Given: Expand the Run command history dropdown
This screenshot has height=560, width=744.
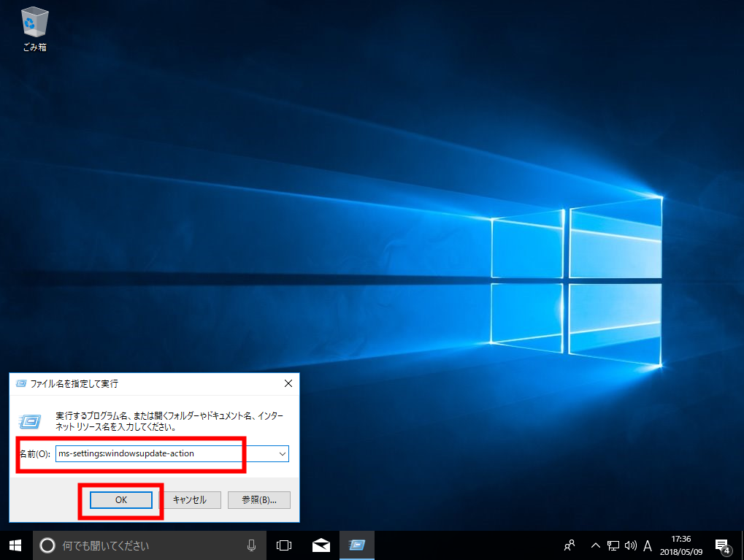Looking at the screenshot, I should 283,453.
